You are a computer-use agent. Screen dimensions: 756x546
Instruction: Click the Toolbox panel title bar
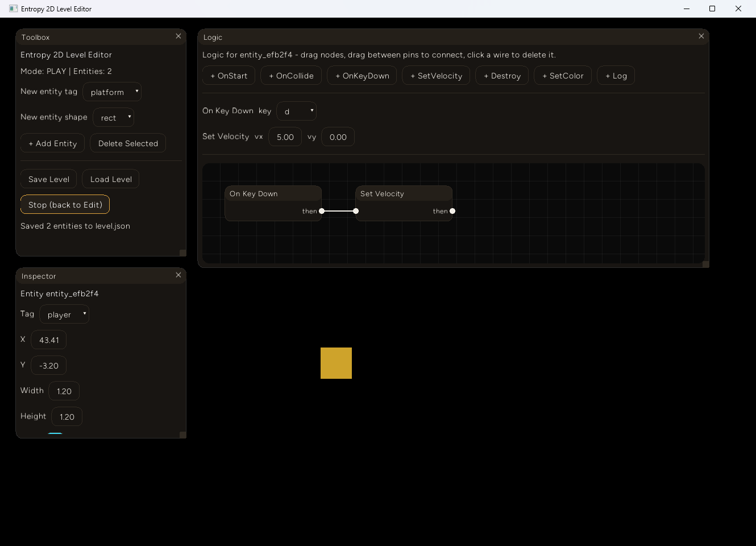tap(101, 37)
